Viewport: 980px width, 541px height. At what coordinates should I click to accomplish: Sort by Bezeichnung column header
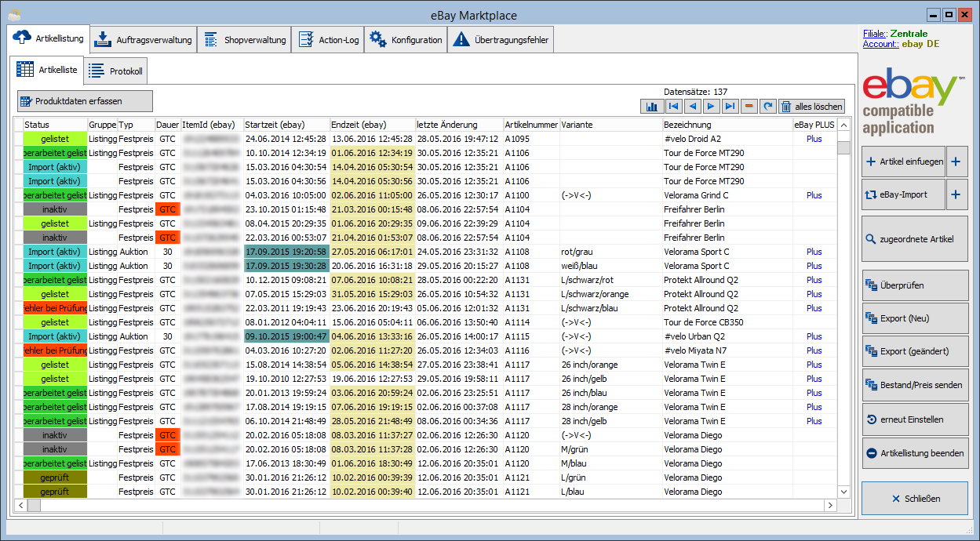[x=727, y=125]
